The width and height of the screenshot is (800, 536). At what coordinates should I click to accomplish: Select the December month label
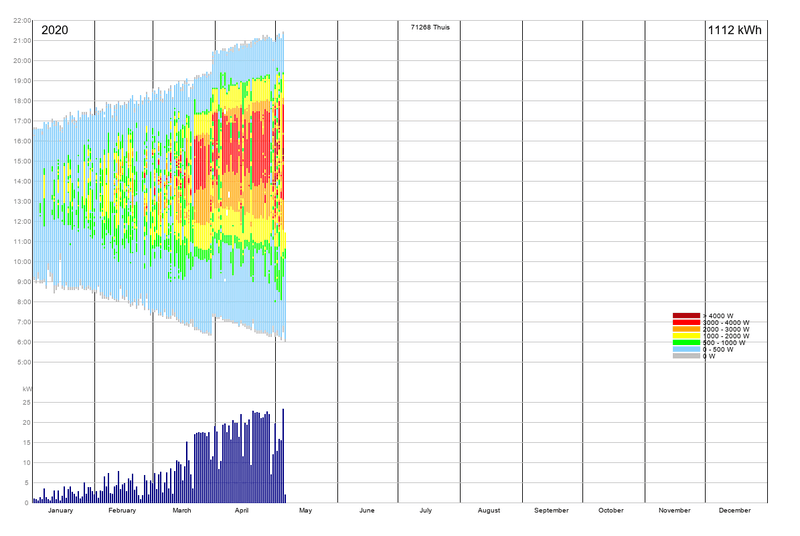(x=735, y=510)
